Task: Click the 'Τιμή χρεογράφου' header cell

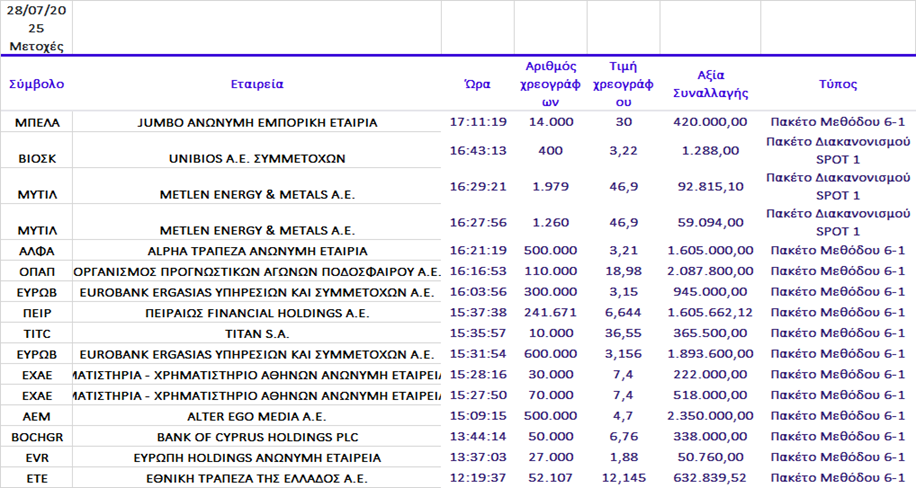Action: point(623,84)
